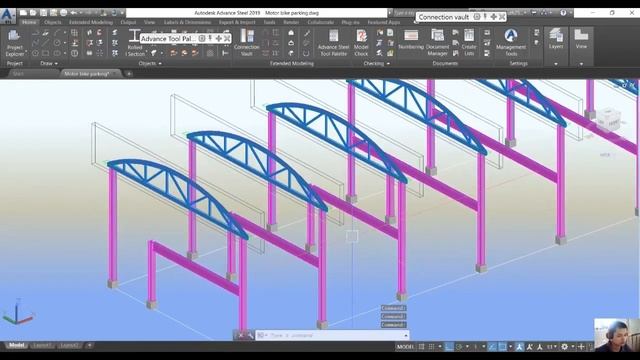The width and height of the screenshot is (640, 360).
Task: Toggle ortho mode in status bar
Action: 449,347
